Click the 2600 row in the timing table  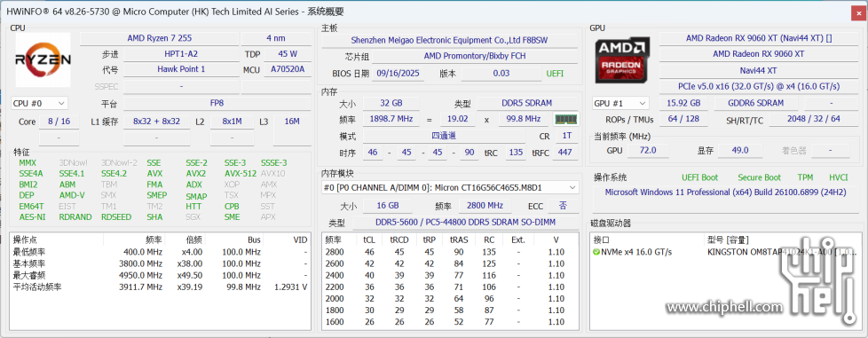[449, 263]
